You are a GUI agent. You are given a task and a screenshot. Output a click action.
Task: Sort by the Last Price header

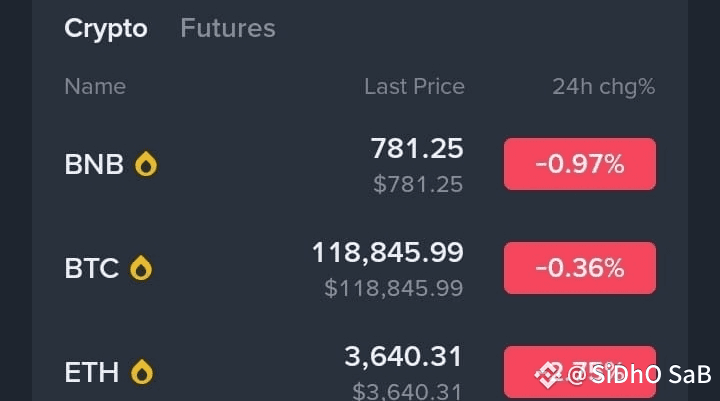[x=414, y=87]
